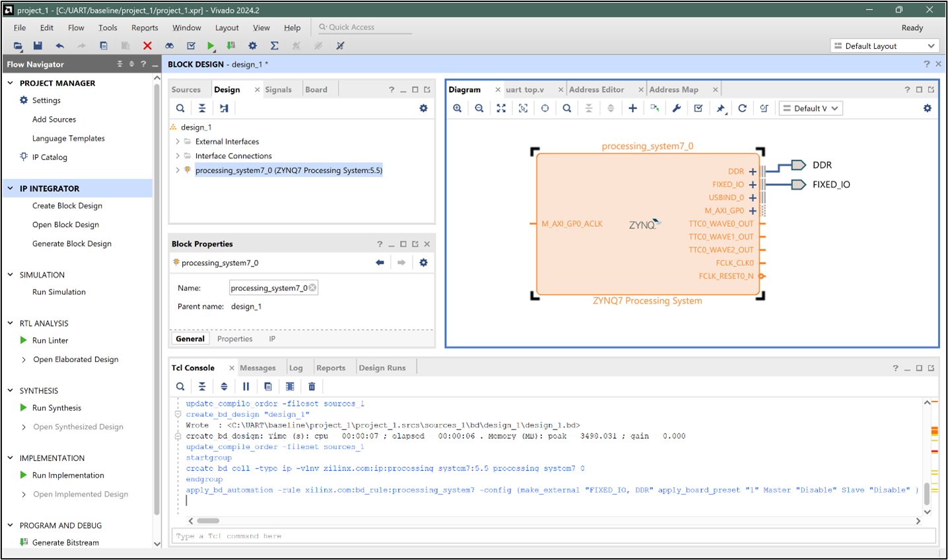Open the Flow menu

[76, 28]
